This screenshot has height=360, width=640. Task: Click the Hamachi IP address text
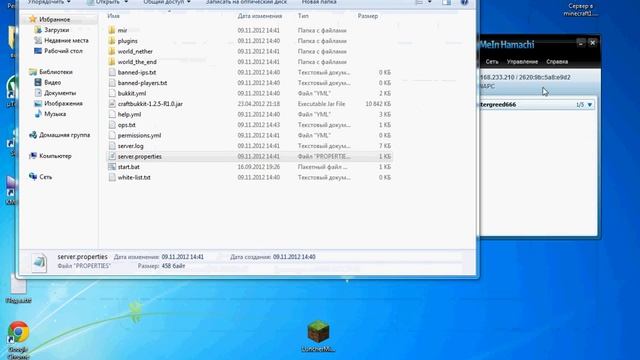(x=524, y=77)
